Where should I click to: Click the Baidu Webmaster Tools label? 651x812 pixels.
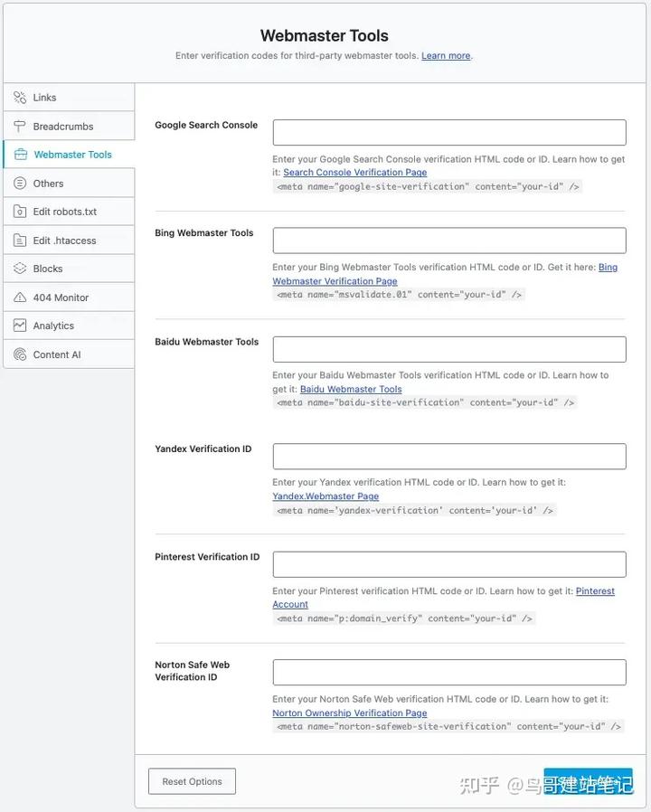coord(207,342)
